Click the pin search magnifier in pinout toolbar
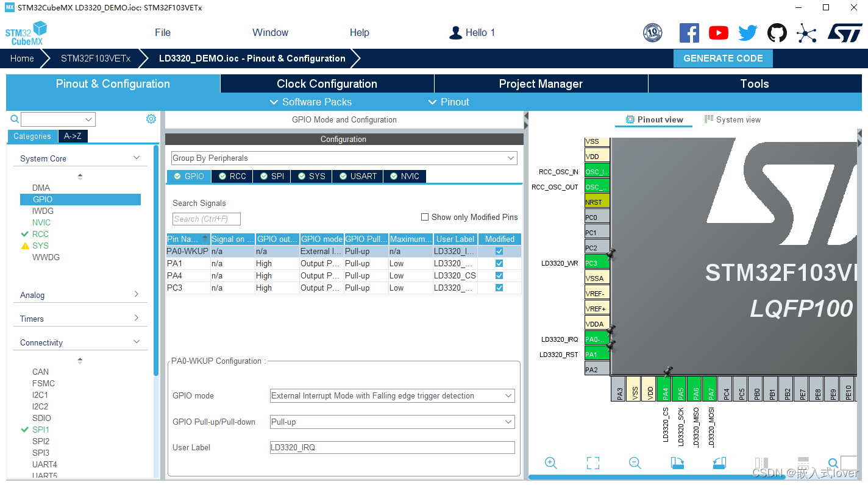The height and width of the screenshot is (485, 868). point(833,463)
